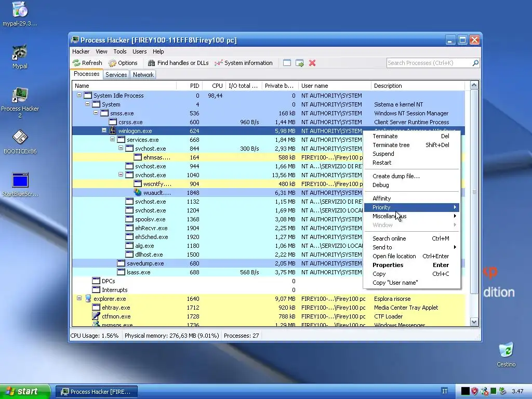The width and height of the screenshot is (532, 399).
Task: Open Find handles or DLLs
Action: [178, 63]
